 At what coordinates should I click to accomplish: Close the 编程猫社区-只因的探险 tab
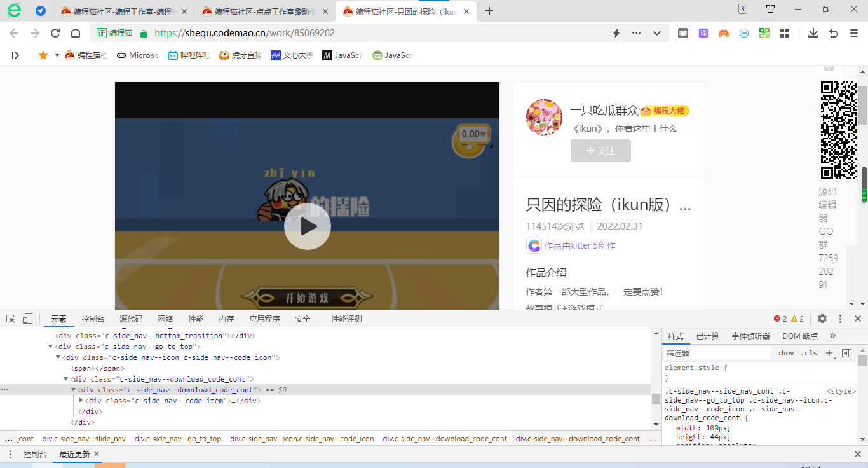coord(466,11)
